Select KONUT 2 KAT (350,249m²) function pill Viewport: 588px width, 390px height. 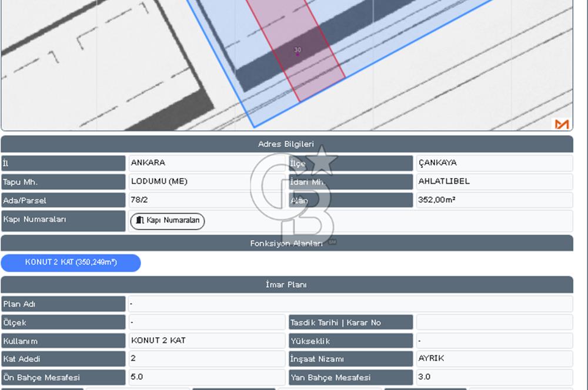tap(71, 263)
